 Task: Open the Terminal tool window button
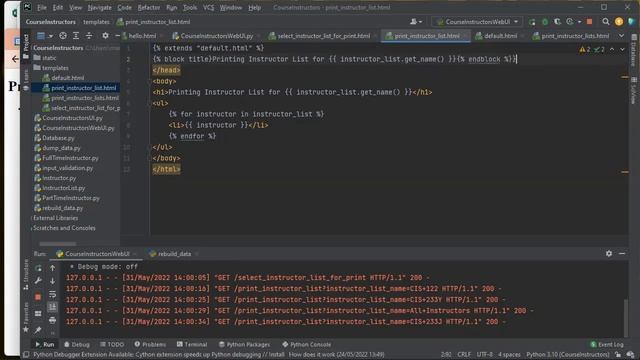[x=192, y=344]
